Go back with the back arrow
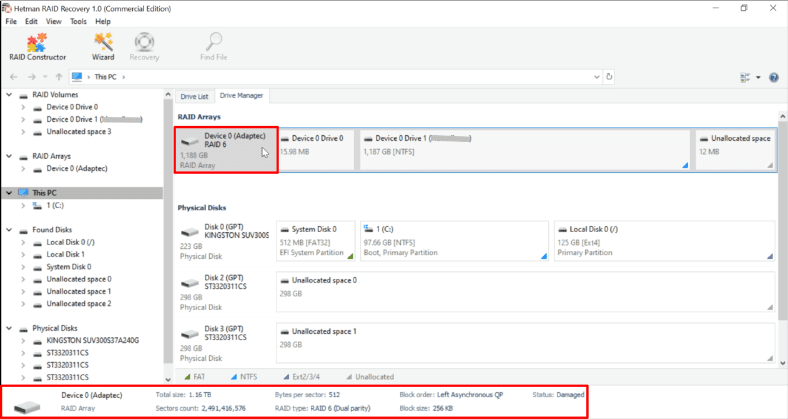Image resolution: width=788 pixels, height=419 pixels. pyautogui.click(x=14, y=77)
